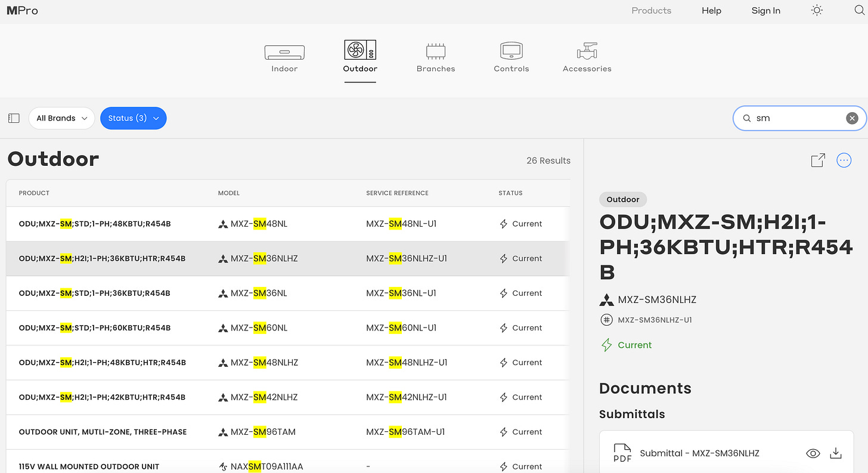This screenshot has width=868, height=473.
Task: Click the hash icon beside MXZ-SM36NLHZ-U1
Action: [606, 320]
